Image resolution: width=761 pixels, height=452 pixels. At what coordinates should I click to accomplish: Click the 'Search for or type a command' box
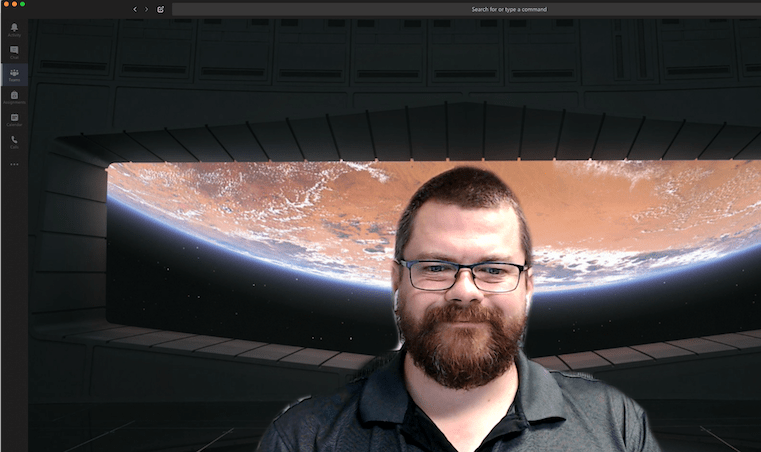coord(466,9)
